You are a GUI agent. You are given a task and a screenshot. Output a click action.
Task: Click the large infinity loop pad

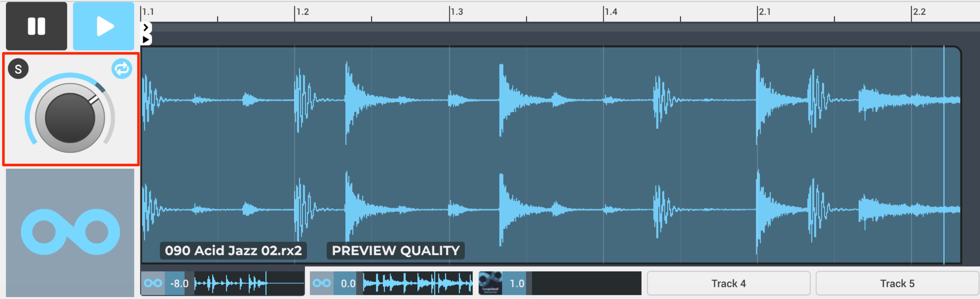[70, 232]
